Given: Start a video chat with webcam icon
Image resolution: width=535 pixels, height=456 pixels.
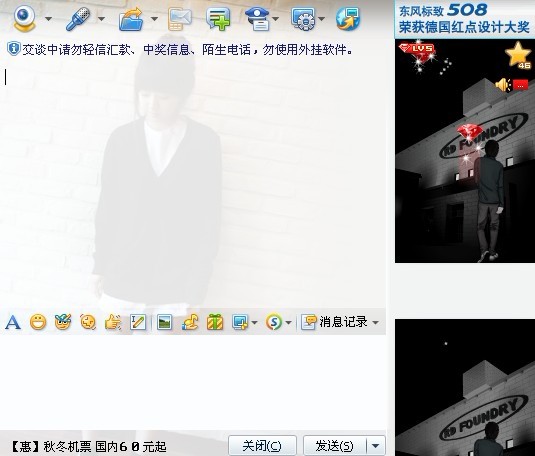Looking at the screenshot, I should pyautogui.click(x=24, y=19).
